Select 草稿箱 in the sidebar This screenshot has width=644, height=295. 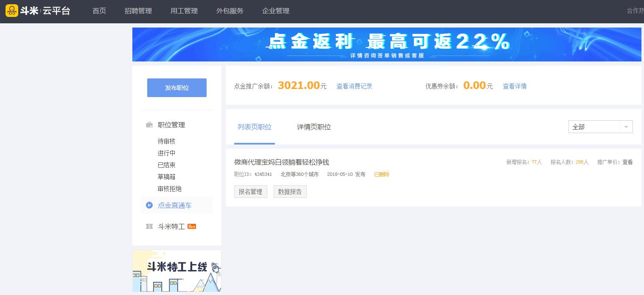tap(166, 177)
